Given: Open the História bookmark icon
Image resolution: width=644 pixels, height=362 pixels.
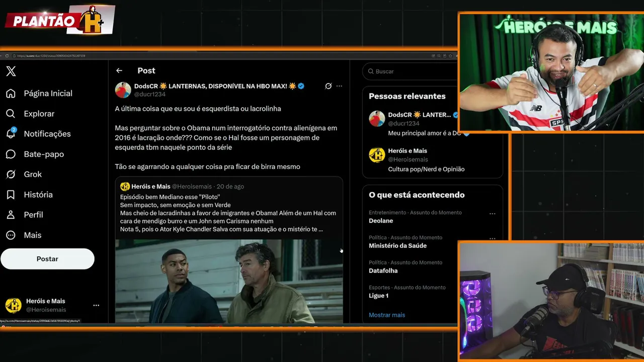Looking at the screenshot, I should [11, 195].
